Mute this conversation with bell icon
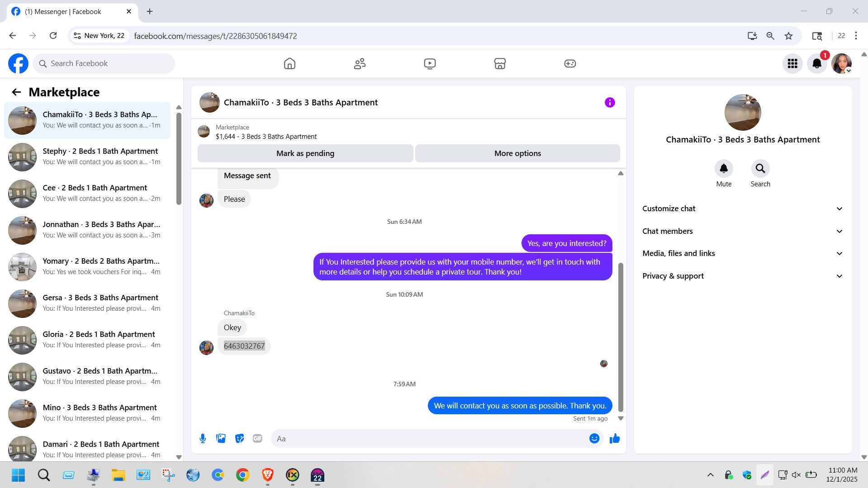Viewport: 868px width, 488px height. [x=724, y=169]
